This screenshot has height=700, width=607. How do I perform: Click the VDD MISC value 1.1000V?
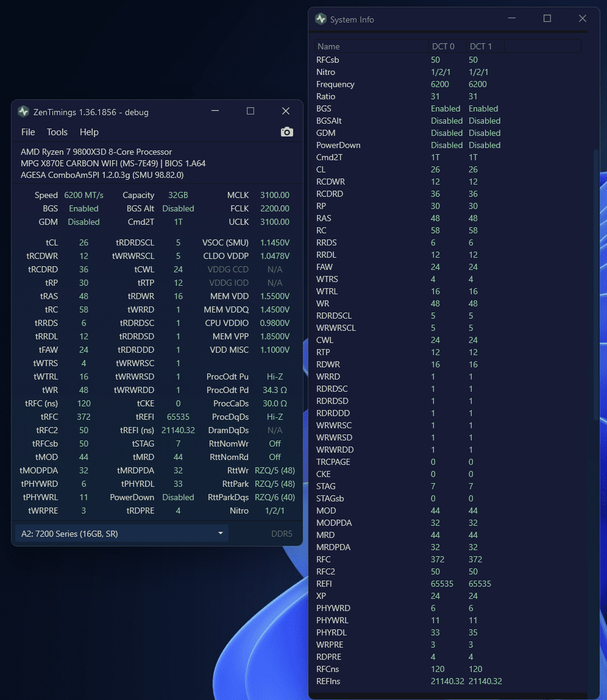coord(275,350)
